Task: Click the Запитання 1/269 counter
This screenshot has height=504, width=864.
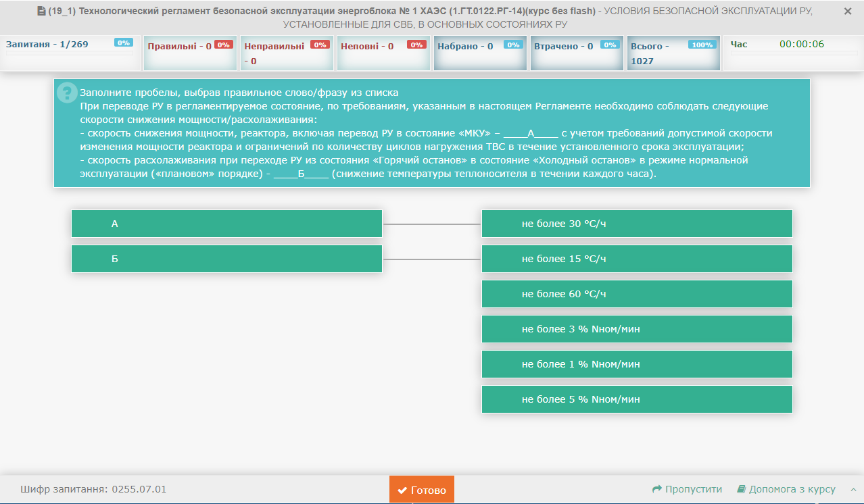Action: pos(70,53)
